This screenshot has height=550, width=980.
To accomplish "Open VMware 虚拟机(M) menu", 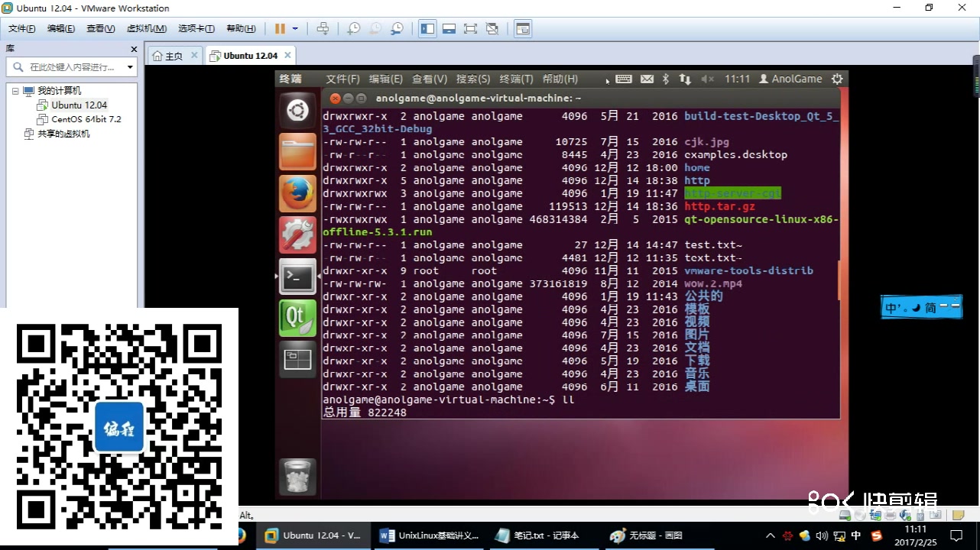I will (146, 28).
